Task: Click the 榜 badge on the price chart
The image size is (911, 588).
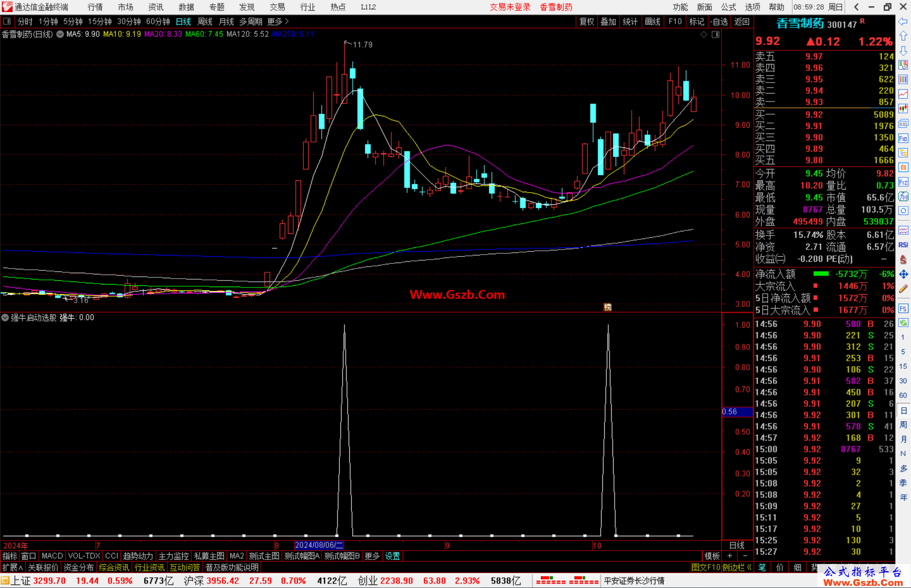Action: point(607,307)
